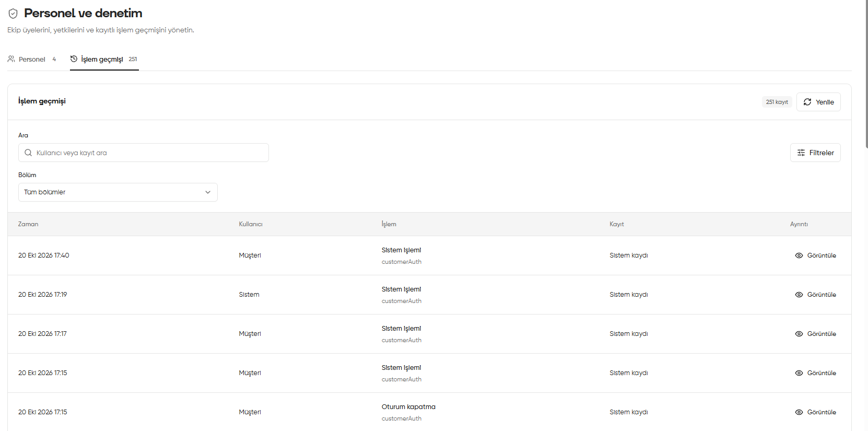Click Sistem kaydı in the 17:19 row
The height and width of the screenshot is (431, 868).
point(629,295)
